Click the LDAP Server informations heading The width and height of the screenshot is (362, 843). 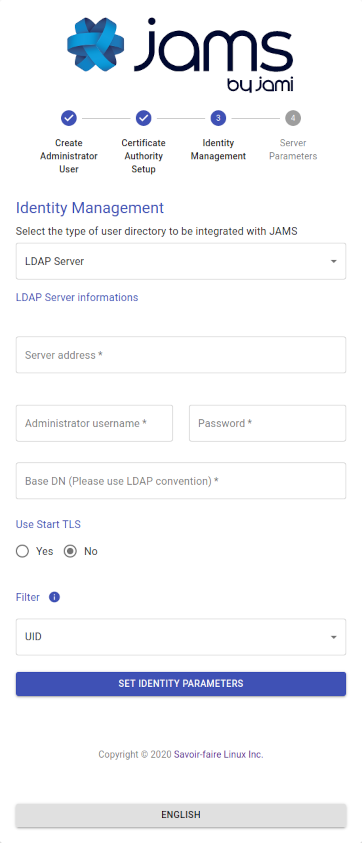click(x=77, y=297)
